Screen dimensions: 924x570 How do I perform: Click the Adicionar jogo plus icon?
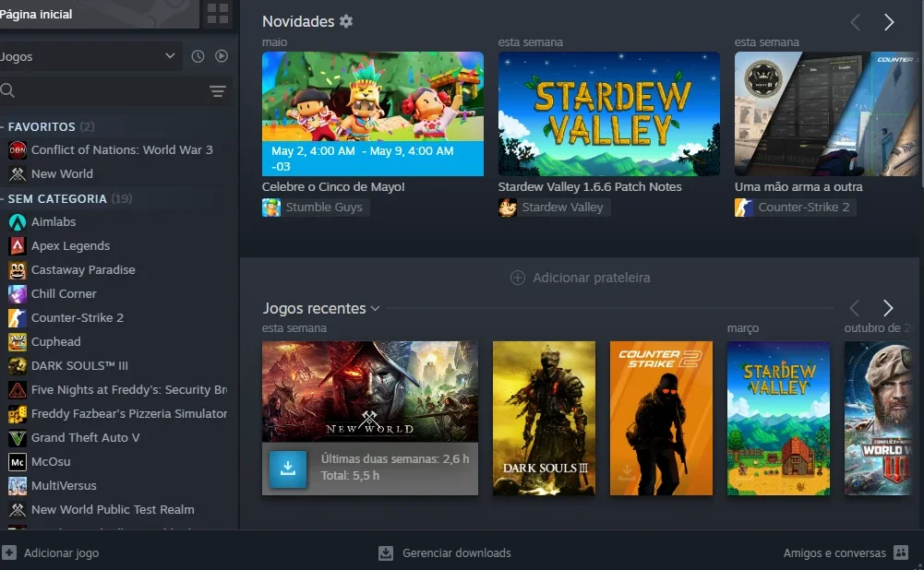tap(9, 552)
